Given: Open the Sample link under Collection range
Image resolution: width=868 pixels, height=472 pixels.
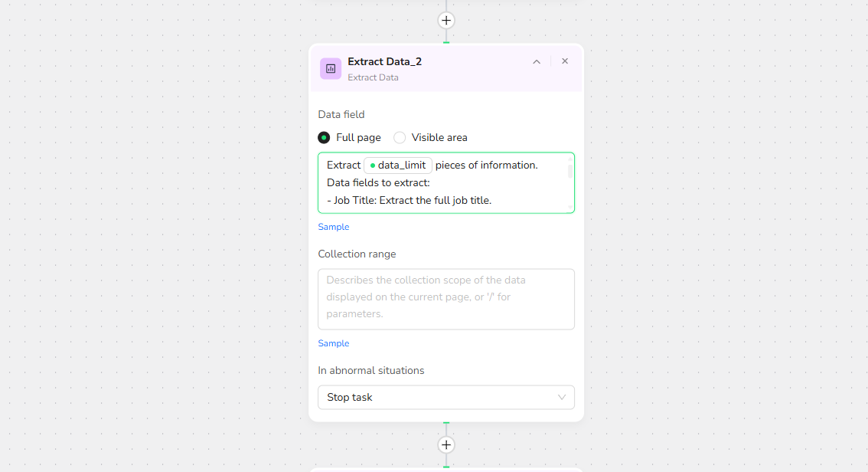Looking at the screenshot, I should pyautogui.click(x=334, y=343).
